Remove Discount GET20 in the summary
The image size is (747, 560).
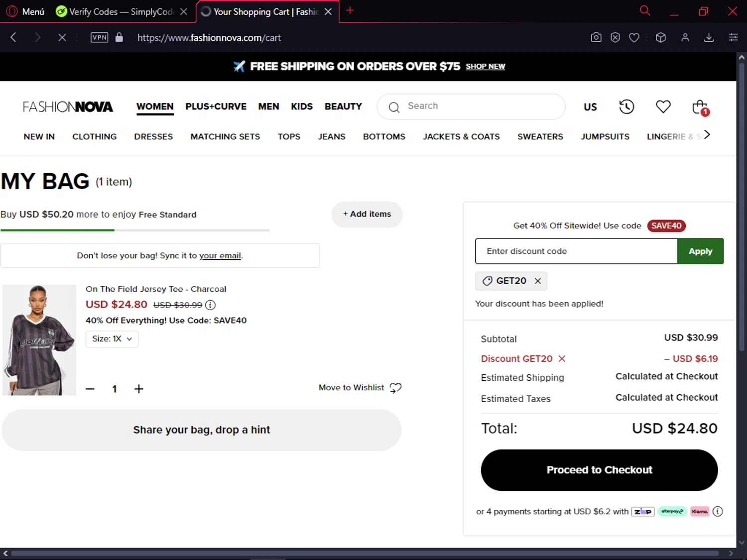(562, 358)
